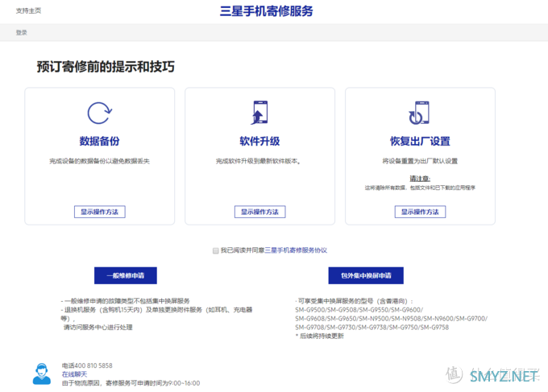Go to 支持主页 in the header

pyautogui.click(x=28, y=10)
